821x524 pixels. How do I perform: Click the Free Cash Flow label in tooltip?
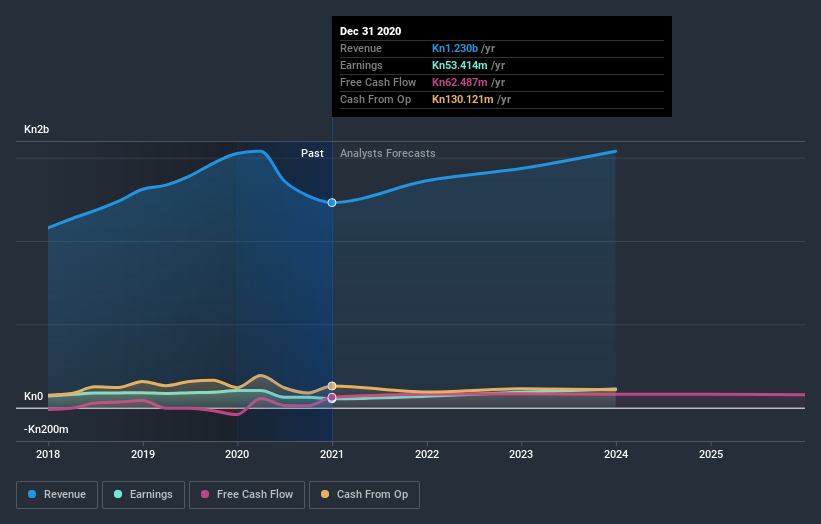click(378, 82)
